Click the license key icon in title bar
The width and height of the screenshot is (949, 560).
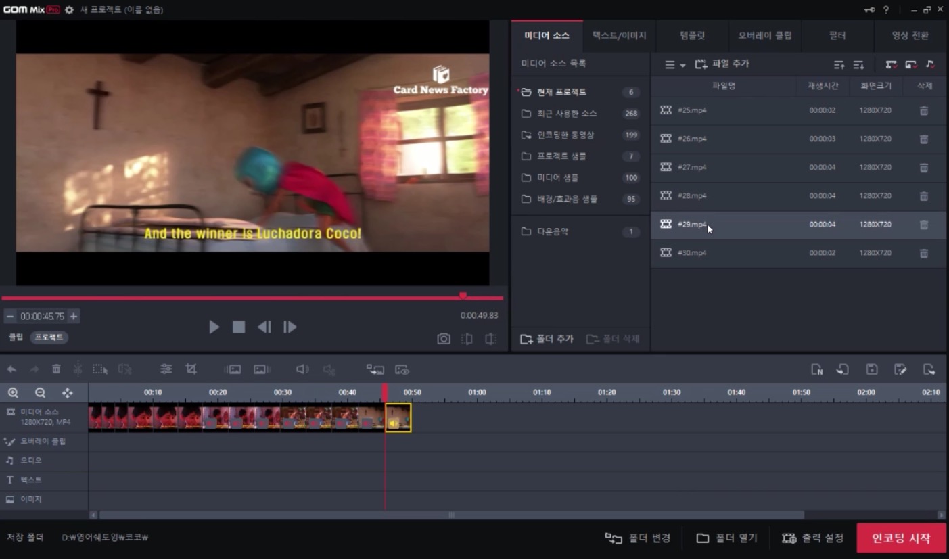click(x=870, y=10)
